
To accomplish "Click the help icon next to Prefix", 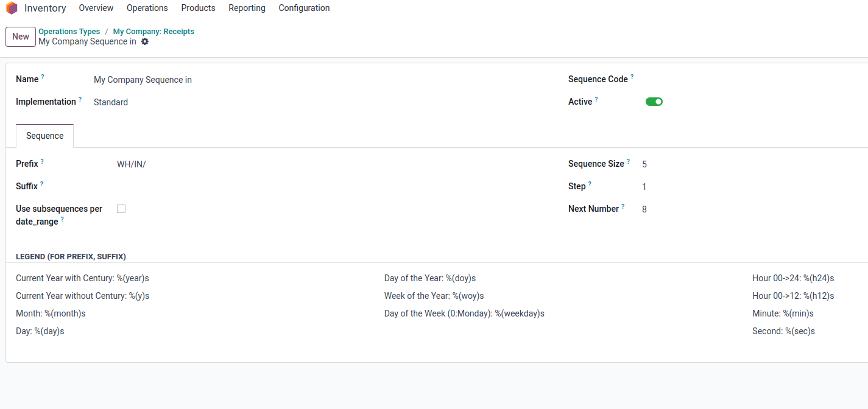I will point(42,162).
